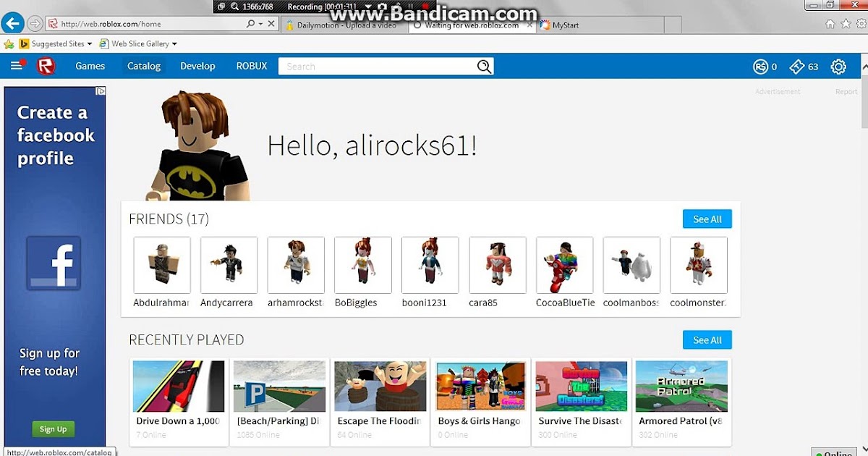Click the Facebook logo in advertisement
The image size is (868, 456).
54,263
